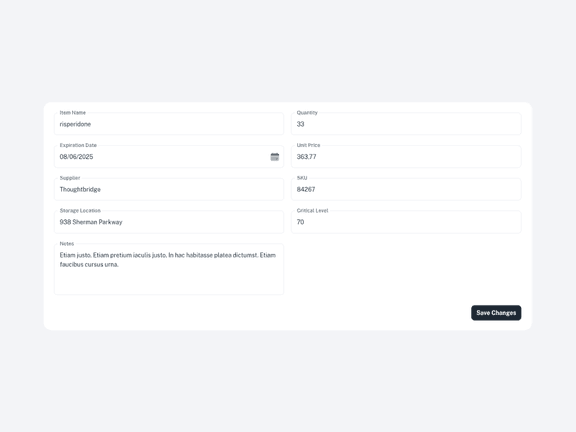This screenshot has height=432, width=576.
Task: Click the Critical Level label
Action: coord(312,210)
